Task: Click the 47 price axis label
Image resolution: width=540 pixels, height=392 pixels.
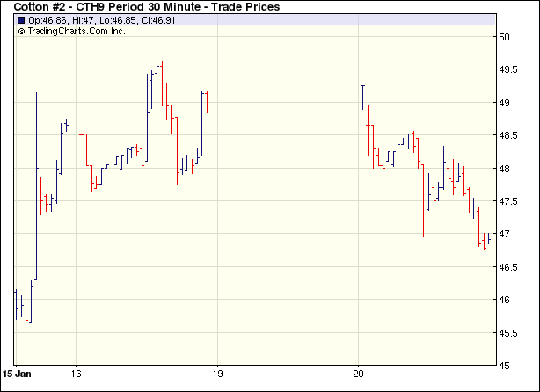Action: click(x=505, y=235)
